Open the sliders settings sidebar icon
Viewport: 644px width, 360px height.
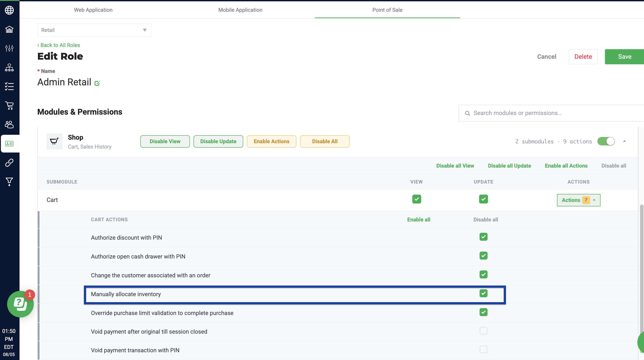9,48
